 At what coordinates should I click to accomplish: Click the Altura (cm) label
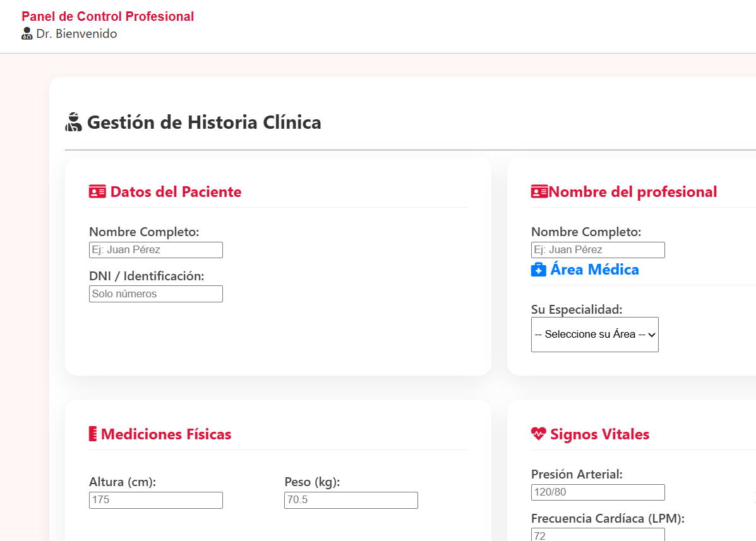click(123, 482)
